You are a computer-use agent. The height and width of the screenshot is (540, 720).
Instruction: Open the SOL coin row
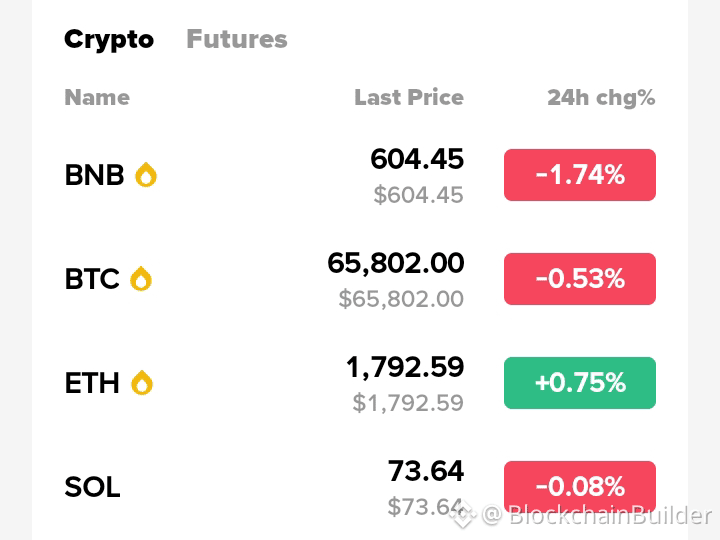click(x=360, y=487)
